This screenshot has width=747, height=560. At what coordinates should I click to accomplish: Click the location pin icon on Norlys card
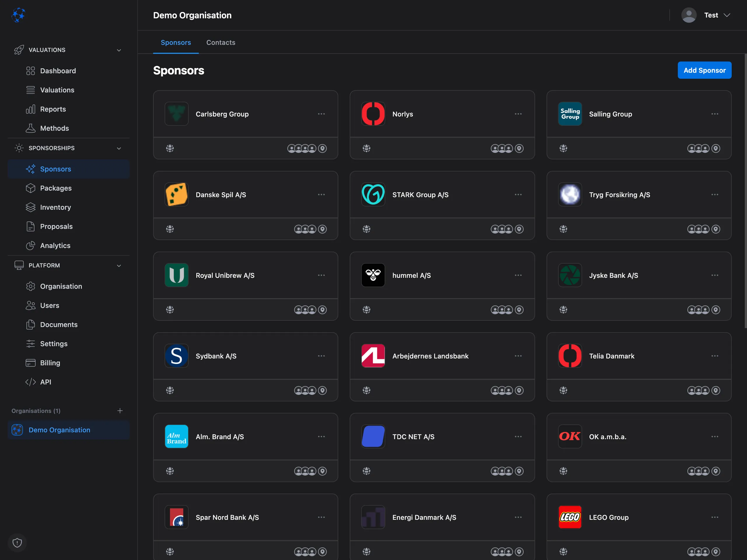coord(519,148)
